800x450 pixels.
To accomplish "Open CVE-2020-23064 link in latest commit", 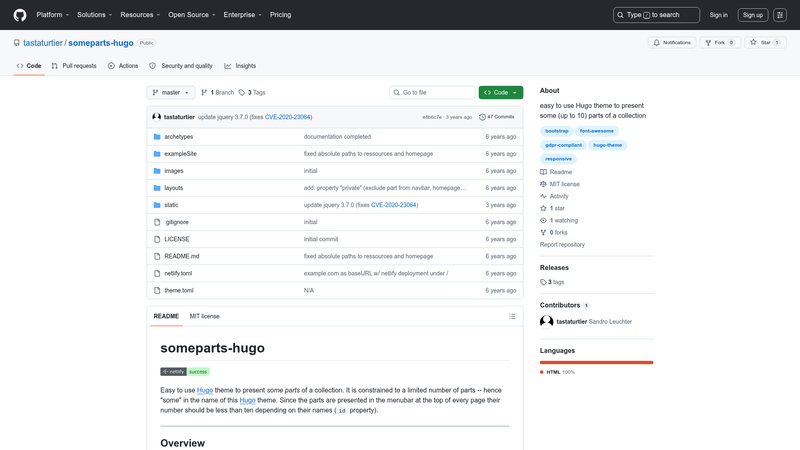I will click(x=288, y=117).
